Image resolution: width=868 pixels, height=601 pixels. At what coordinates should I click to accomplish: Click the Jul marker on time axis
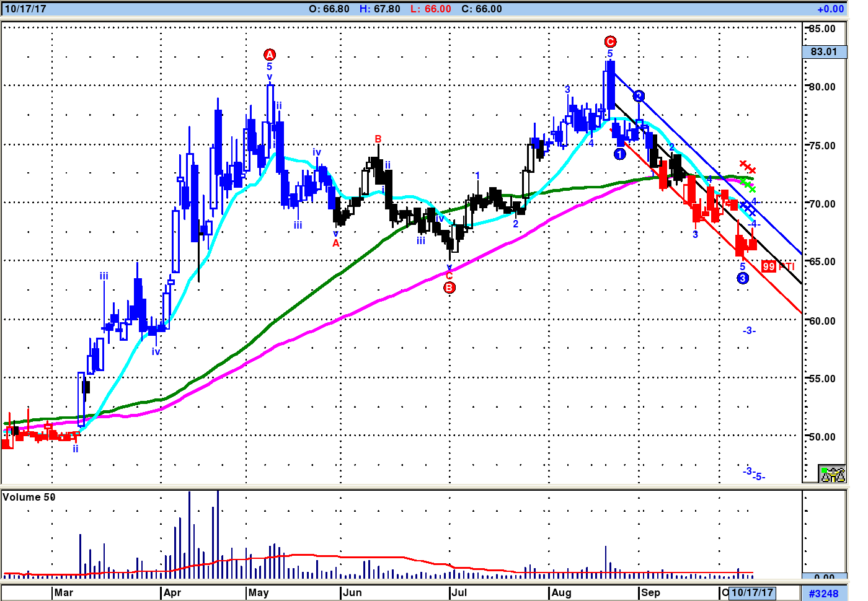[x=459, y=592]
